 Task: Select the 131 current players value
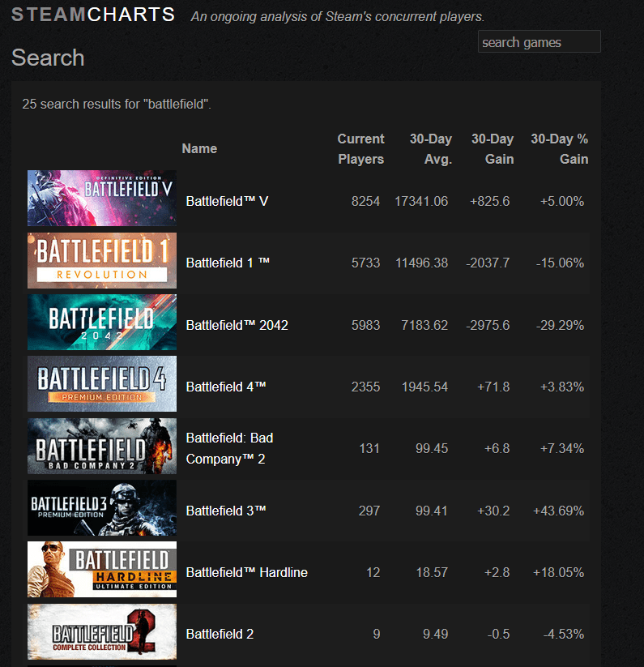[x=369, y=448]
